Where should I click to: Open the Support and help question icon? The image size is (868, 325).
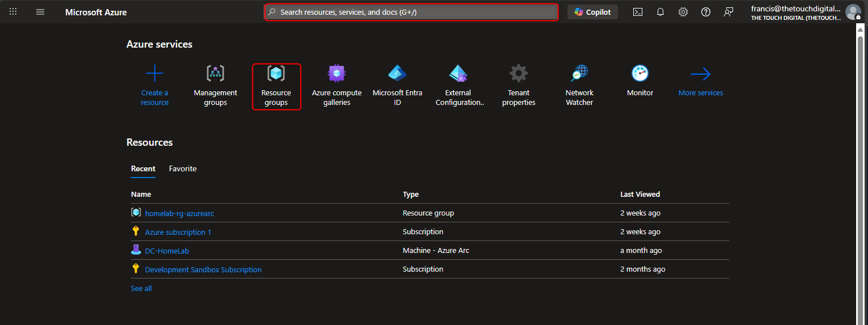(706, 12)
